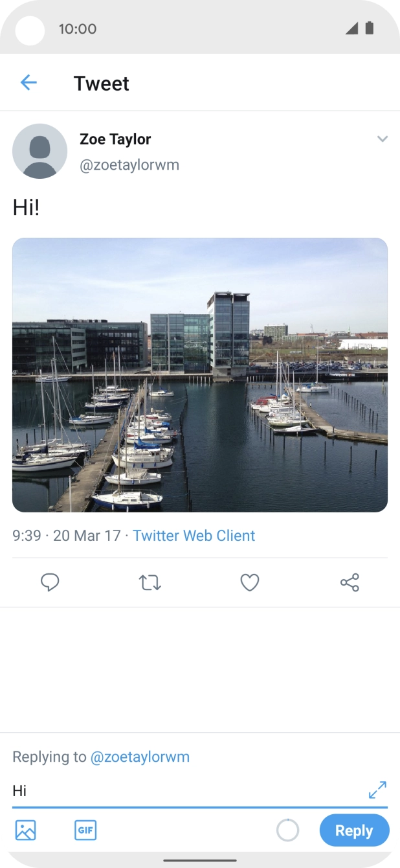Image resolution: width=400 pixels, height=868 pixels.
Task: Expand the reply composer to full screen
Action: [377, 790]
